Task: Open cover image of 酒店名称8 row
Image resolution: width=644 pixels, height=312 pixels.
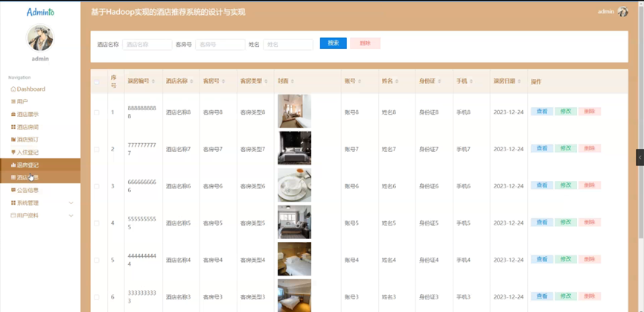Action: click(295, 111)
